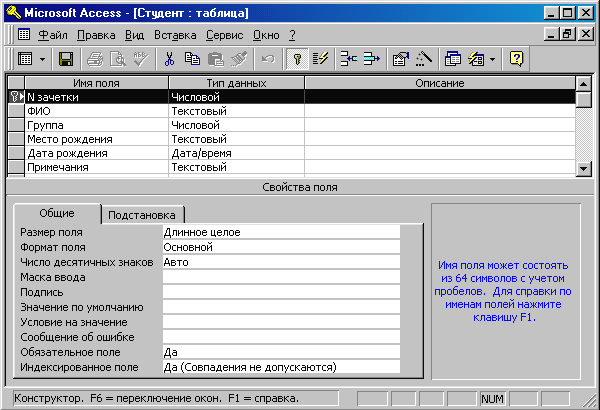The width and height of the screenshot is (600, 410).
Task: Click the field grid vertical scroll thumb
Action: coord(584,100)
